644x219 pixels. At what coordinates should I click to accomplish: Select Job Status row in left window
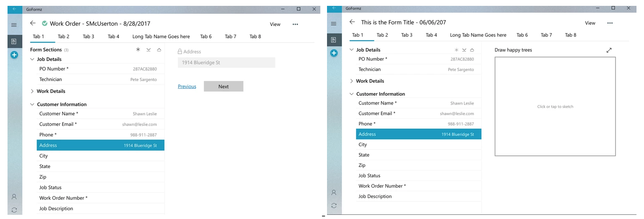point(101,188)
